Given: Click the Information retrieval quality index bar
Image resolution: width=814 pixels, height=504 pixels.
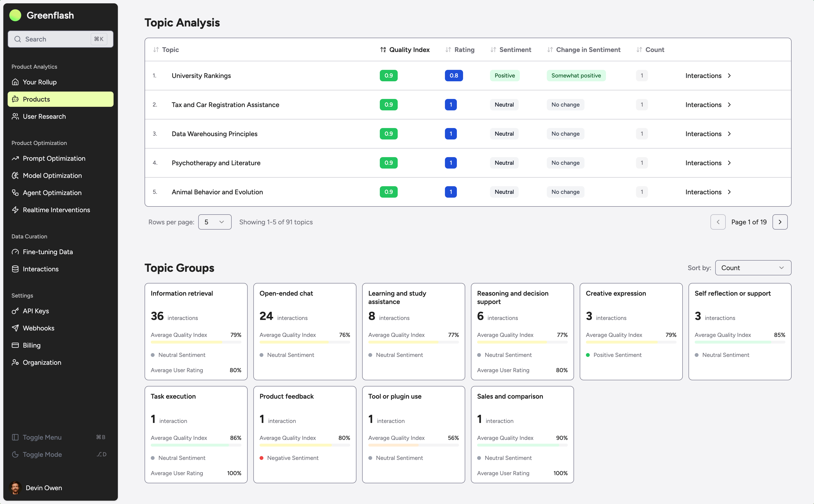Looking at the screenshot, I should pyautogui.click(x=196, y=342).
